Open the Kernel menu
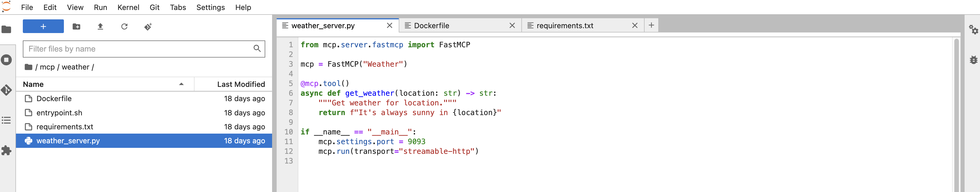The image size is (980, 192). click(128, 7)
